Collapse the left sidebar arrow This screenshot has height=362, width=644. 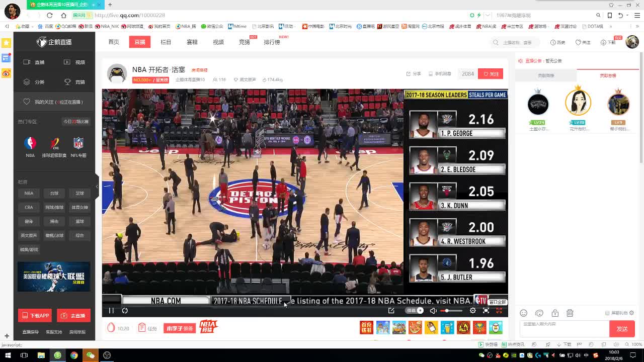point(97,187)
